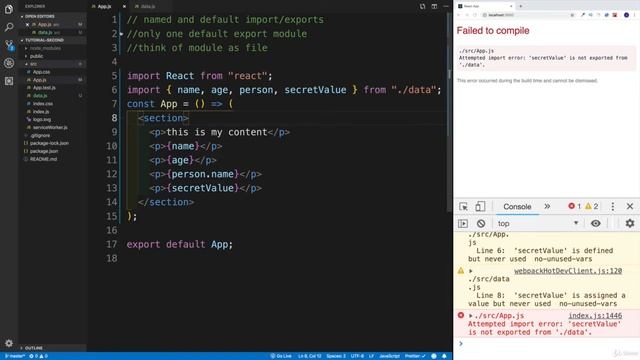The image size is (640, 360).
Task: Open the browser three-dot menu
Action: 635,15
